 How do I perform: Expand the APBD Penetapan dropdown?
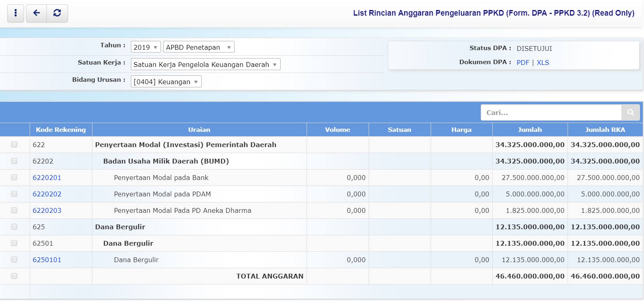[199, 47]
